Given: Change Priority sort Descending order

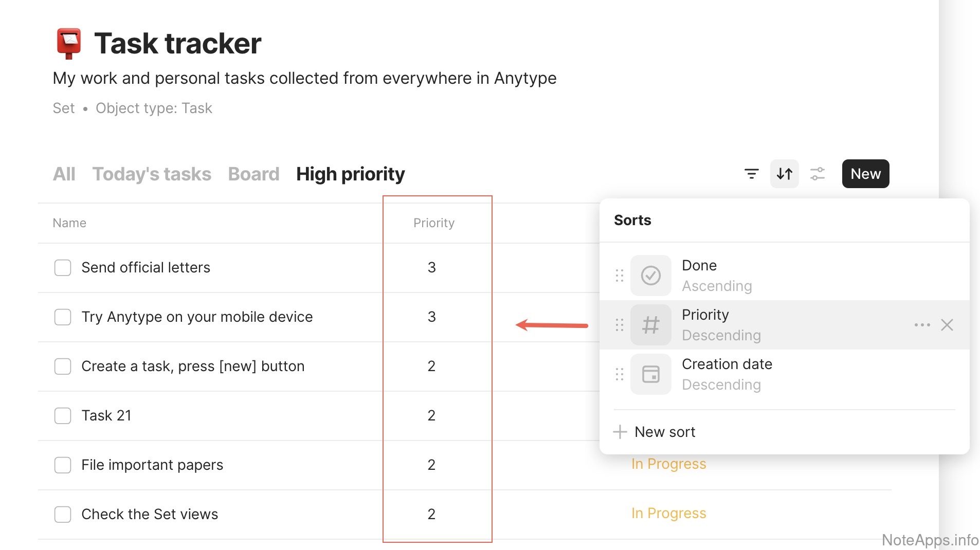Looking at the screenshot, I should click(721, 335).
